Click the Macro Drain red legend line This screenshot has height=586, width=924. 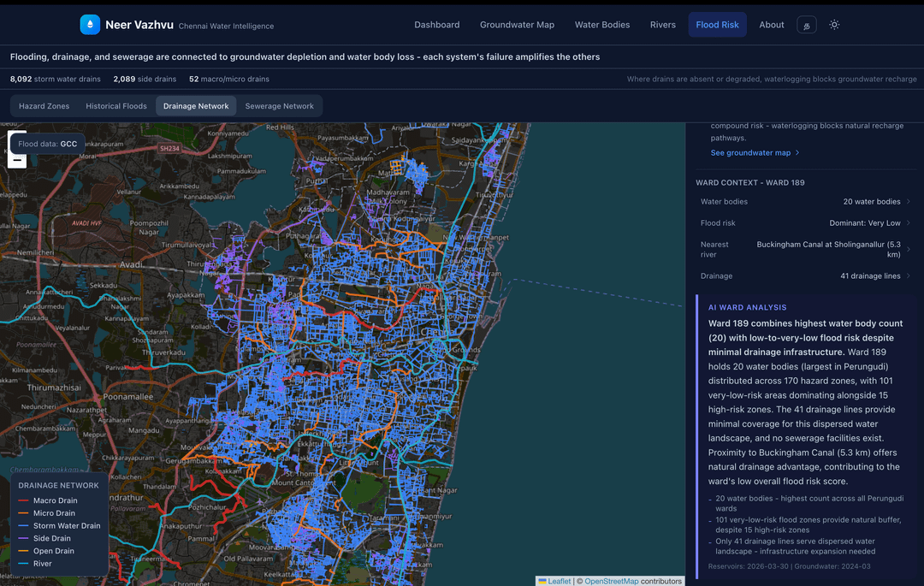24,500
